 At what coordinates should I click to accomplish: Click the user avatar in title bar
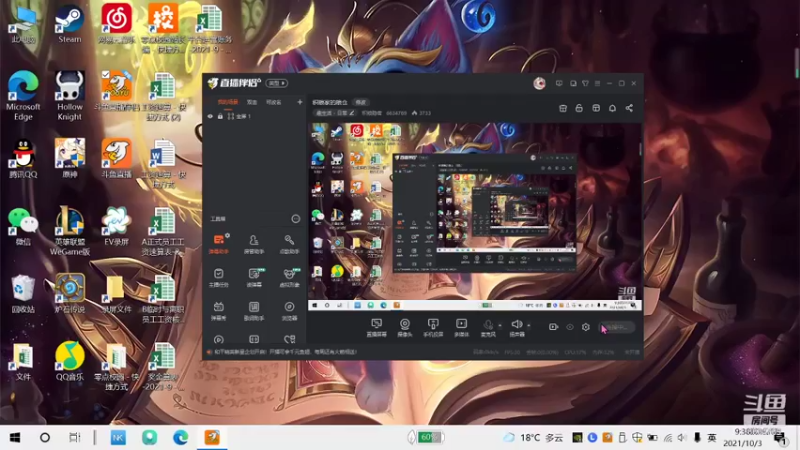(x=539, y=83)
